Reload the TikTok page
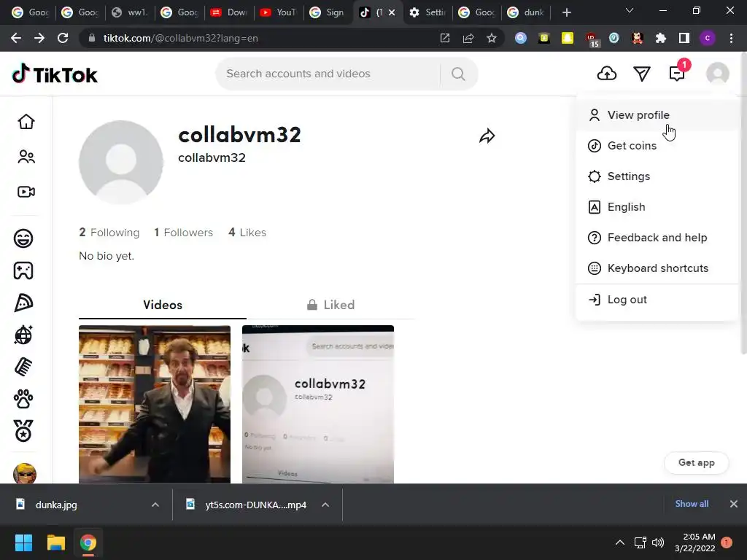Image resolution: width=747 pixels, height=560 pixels. [63, 38]
